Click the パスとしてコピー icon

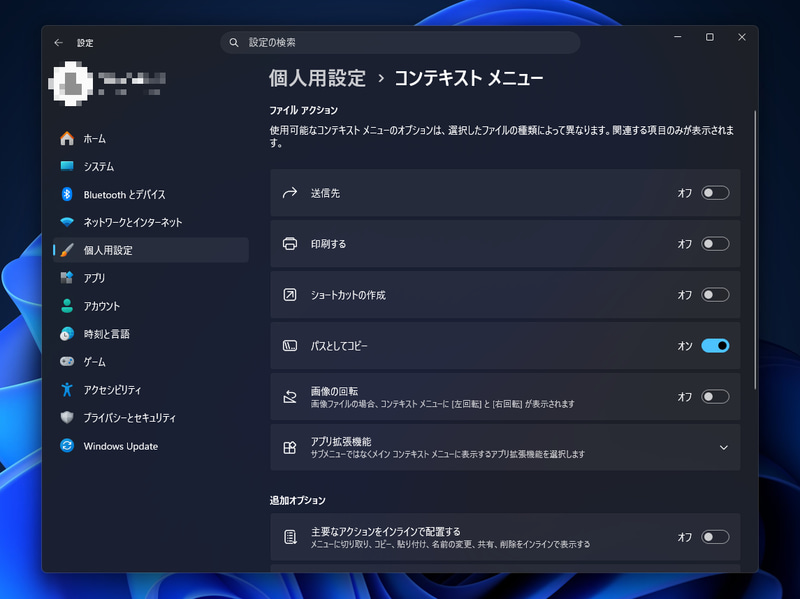coord(290,346)
